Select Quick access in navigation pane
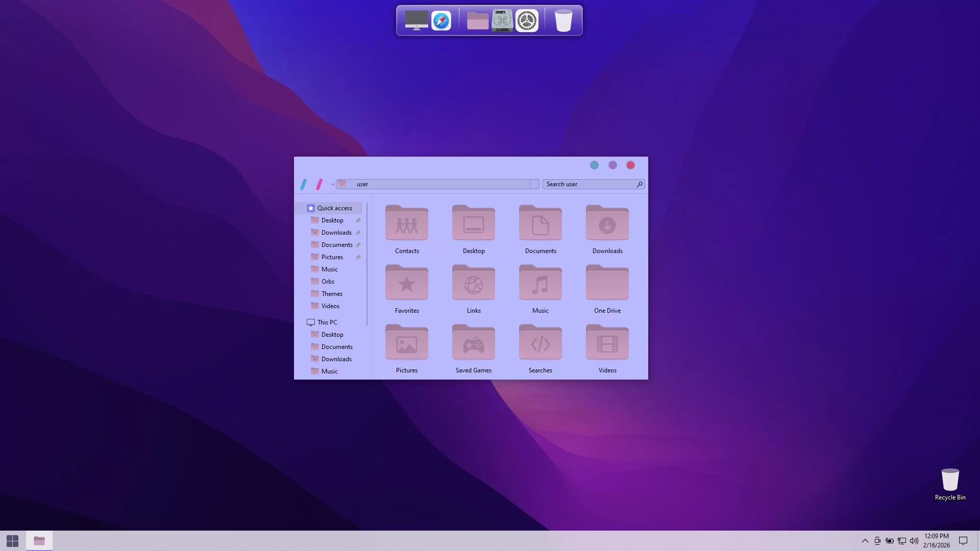980x551 pixels. [334, 208]
